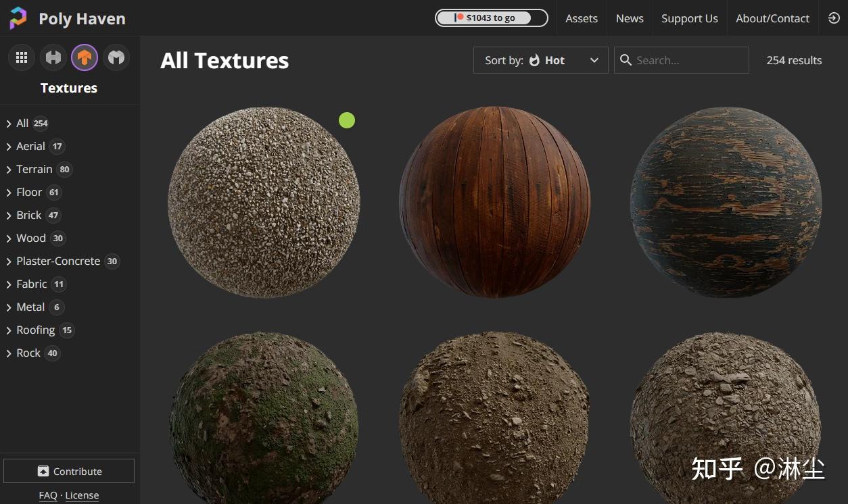Click into the Search field

point(682,60)
